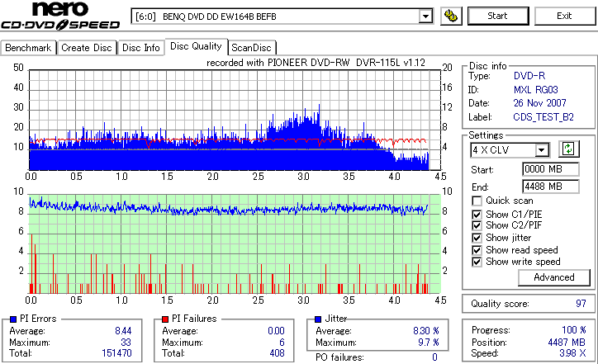The height and width of the screenshot is (364, 598).
Task: Click Jitter average 8.30 %
Action: point(426,331)
